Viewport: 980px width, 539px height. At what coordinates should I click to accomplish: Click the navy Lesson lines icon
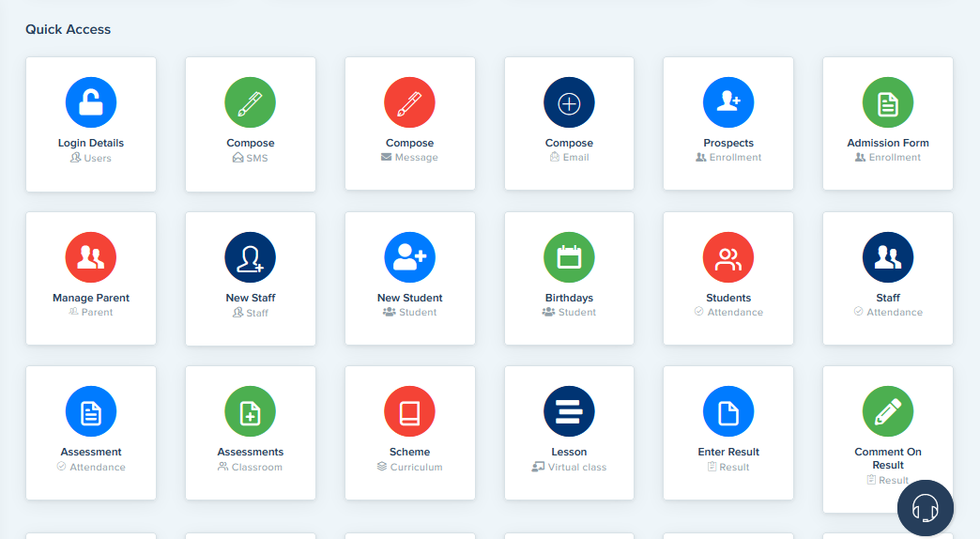click(x=569, y=411)
